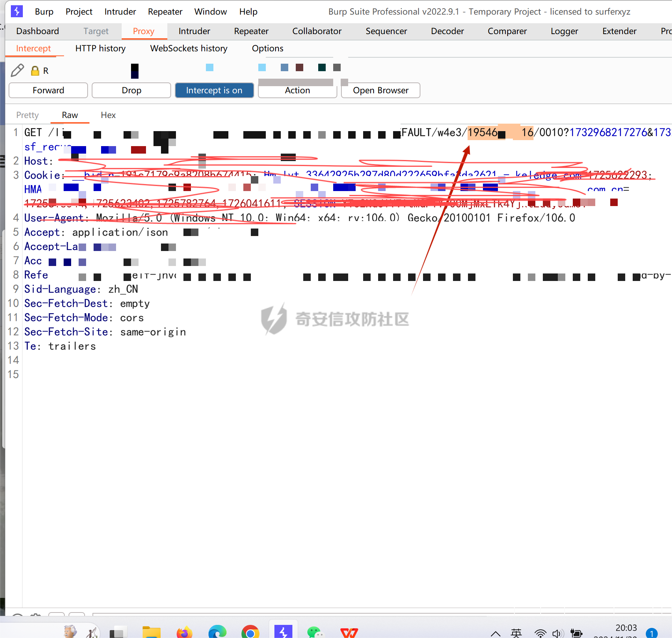
Task: Click the notification badge icon
Action: click(651, 633)
